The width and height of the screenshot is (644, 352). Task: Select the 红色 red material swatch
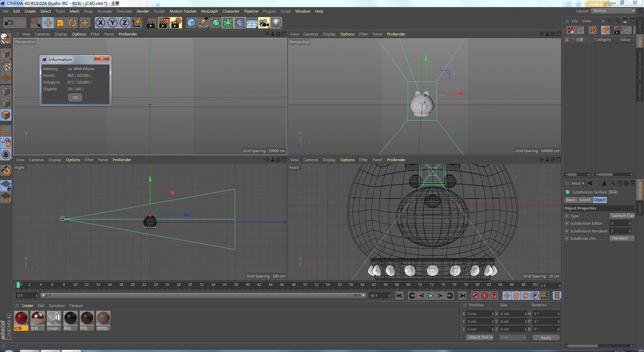point(21,321)
